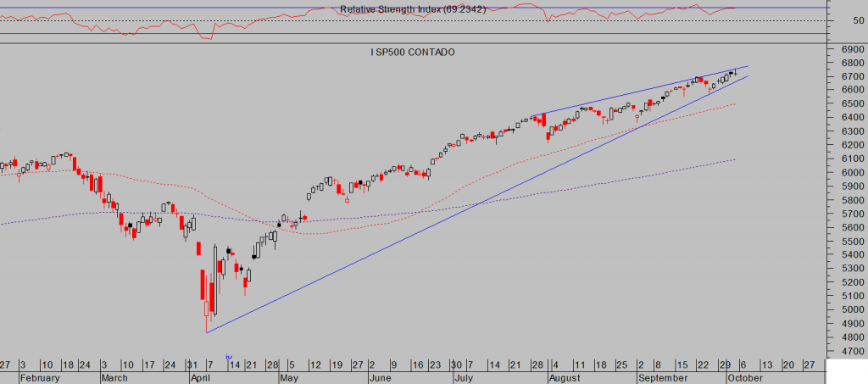Screen dimensions: 868x384
Task: Click the latest candlestick at wedge tip
Action: [x=737, y=73]
